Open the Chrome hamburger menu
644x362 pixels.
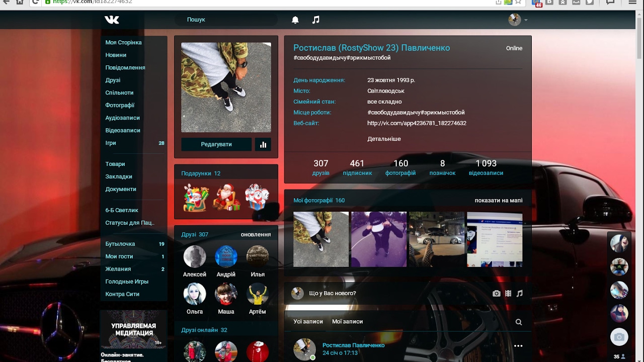coord(632,2)
